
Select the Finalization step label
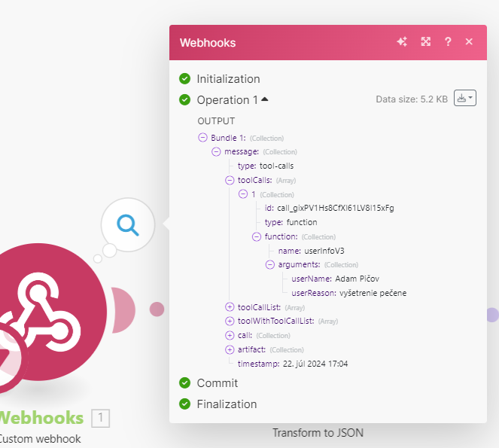click(x=227, y=404)
